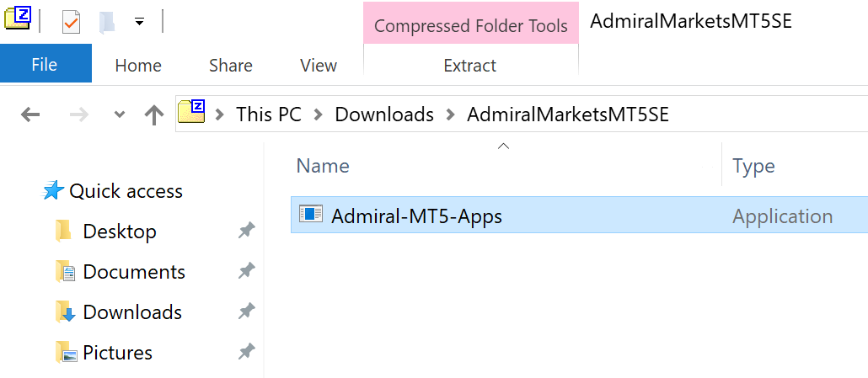Open Pictures in Quick access
868x378 pixels.
(117, 353)
